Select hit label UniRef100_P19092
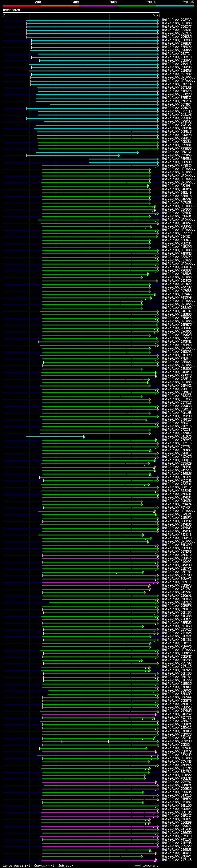197x868 pixels. coord(177,562)
